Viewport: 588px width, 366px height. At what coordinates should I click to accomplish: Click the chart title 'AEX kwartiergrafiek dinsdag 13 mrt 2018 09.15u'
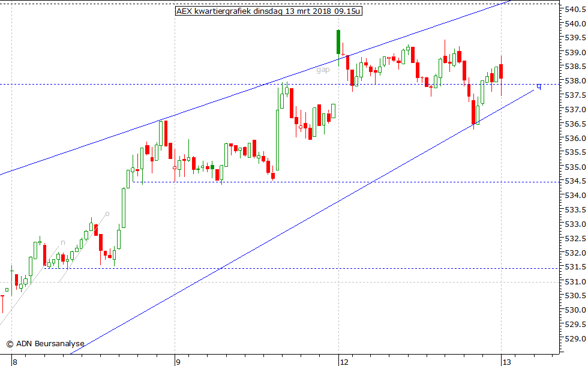pos(269,11)
